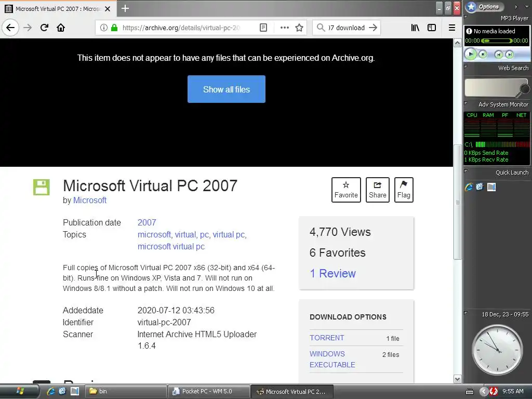532x399 pixels.
Task: Open a new browser tab
Action: pos(125,8)
